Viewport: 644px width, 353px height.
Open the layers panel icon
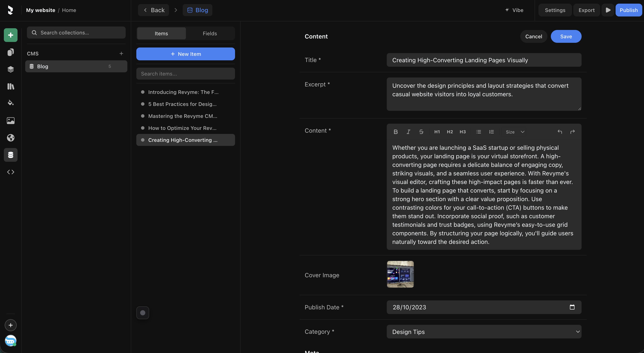coord(10,69)
